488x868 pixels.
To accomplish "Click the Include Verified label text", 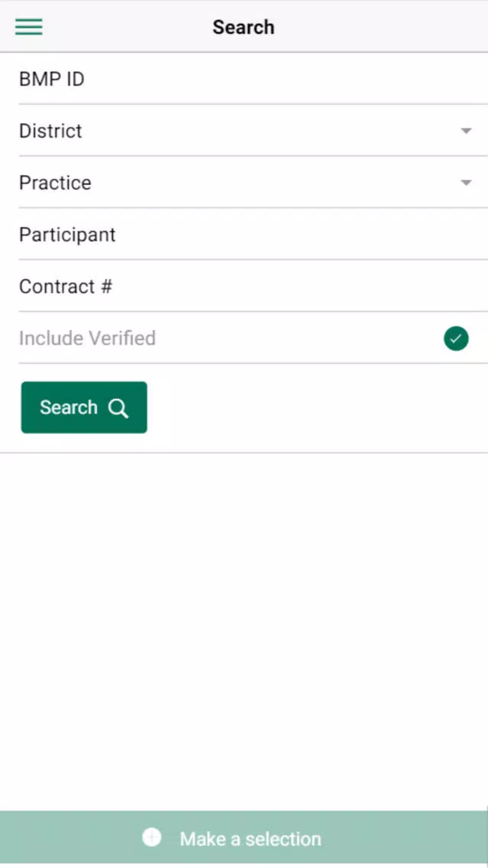I will (87, 338).
